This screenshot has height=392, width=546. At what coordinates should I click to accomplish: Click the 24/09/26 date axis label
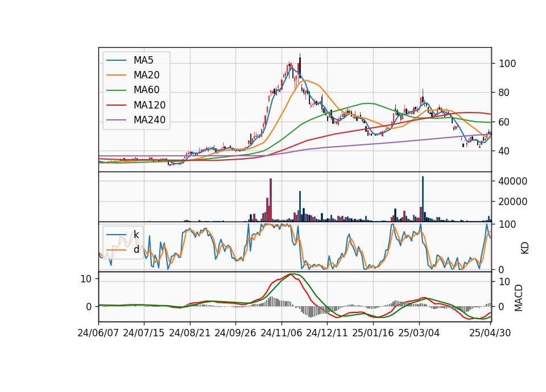[235, 333]
